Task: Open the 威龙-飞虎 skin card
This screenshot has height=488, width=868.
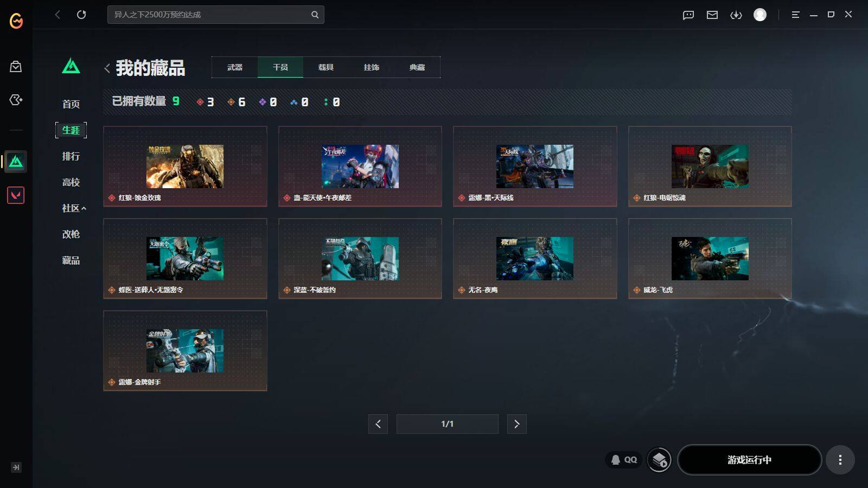Action: [710, 259]
